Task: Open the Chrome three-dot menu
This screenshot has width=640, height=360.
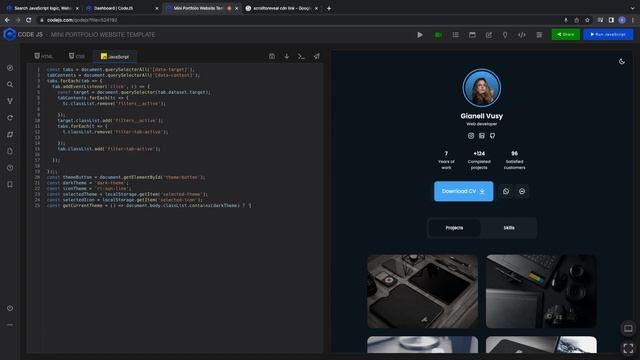Action: pyautogui.click(x=633, y=20)
